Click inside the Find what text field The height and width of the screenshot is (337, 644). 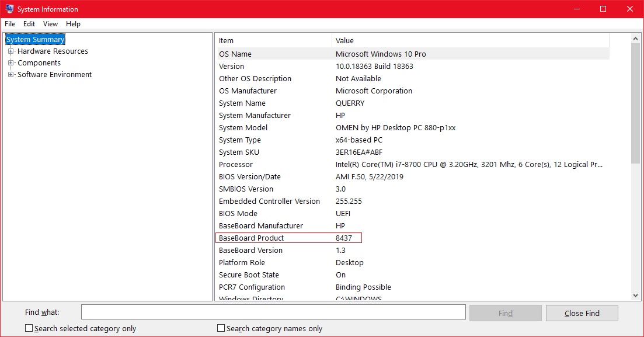[273, 313]
